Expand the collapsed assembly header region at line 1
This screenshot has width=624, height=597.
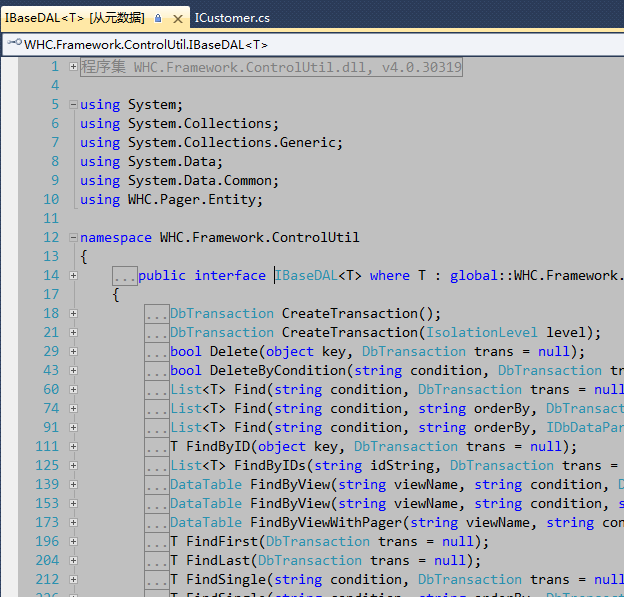pos(73,66)
